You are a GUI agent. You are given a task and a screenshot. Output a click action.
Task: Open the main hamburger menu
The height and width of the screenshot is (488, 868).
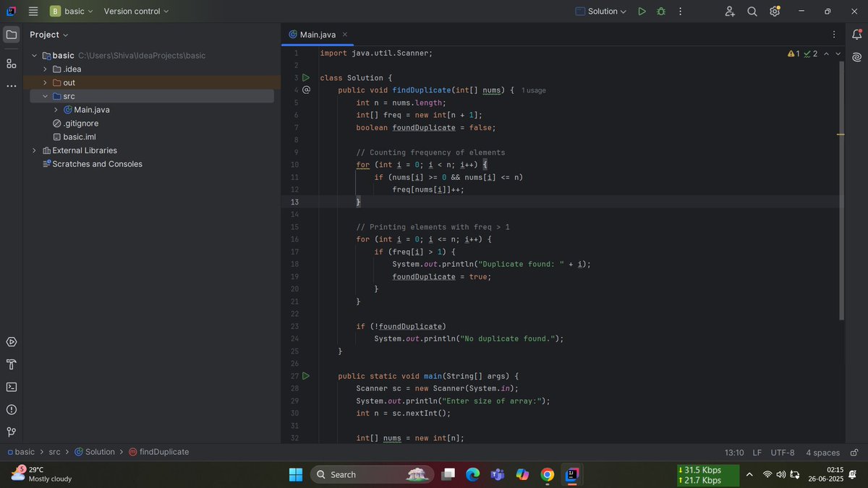pyautogui.click(x=33, y=12)
